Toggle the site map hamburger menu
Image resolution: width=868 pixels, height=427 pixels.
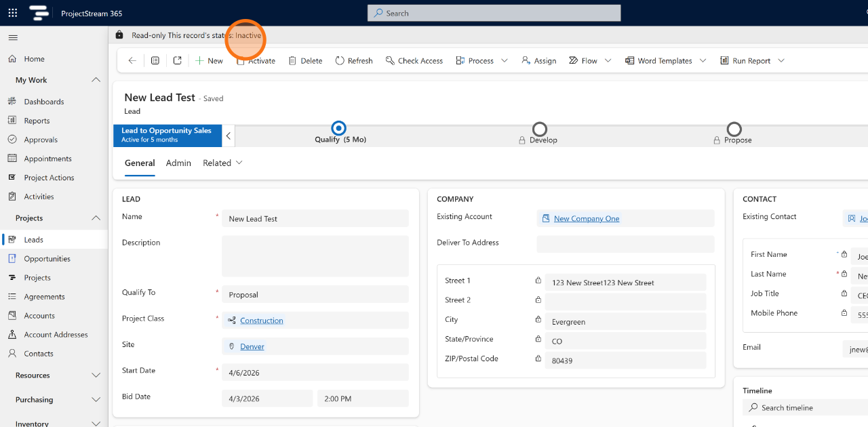(x=13, y=37)
